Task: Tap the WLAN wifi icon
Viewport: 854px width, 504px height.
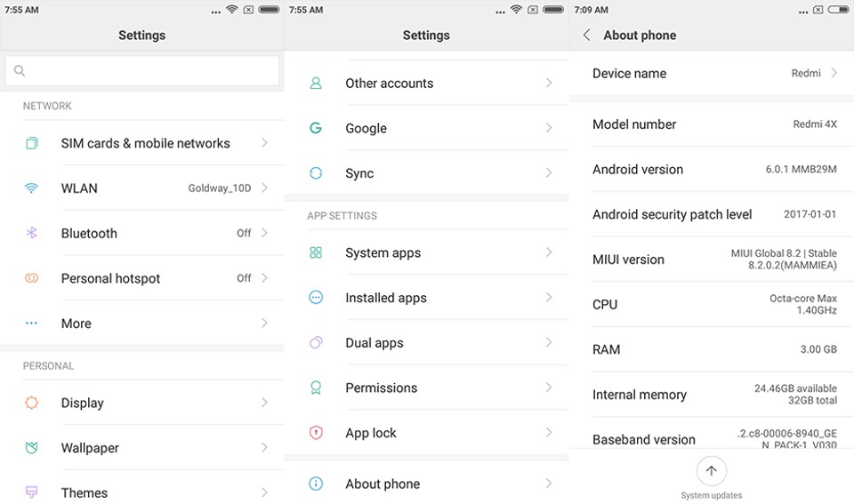Action: click(32, 188)
